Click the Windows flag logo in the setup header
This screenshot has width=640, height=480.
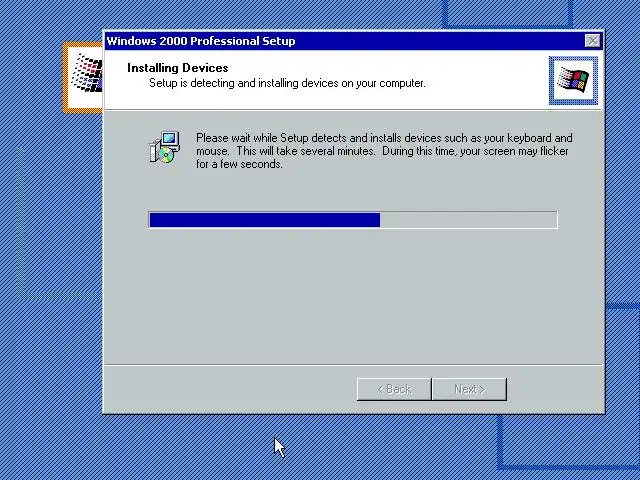point(573,80)
